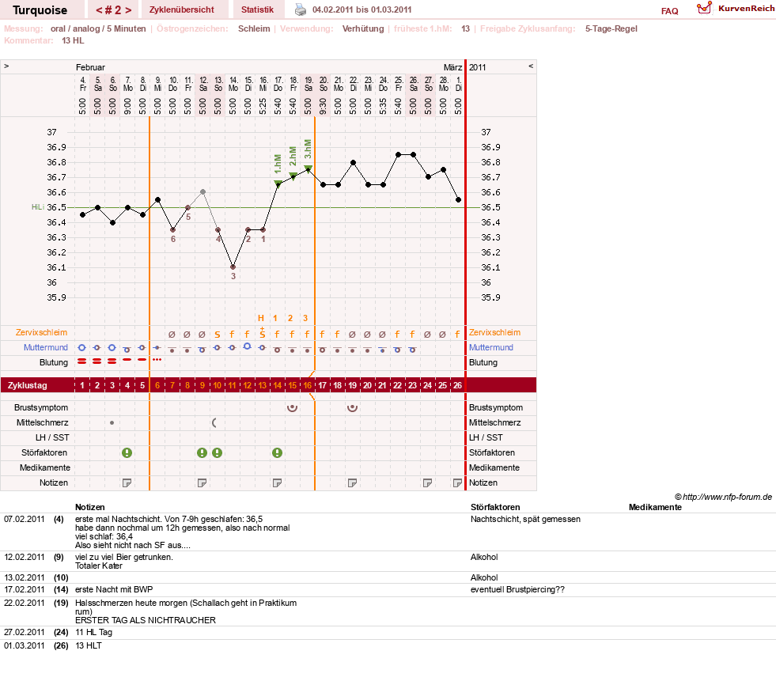
Task: Open the nfp-forum.de copyright link
Action: coord(724,497)
